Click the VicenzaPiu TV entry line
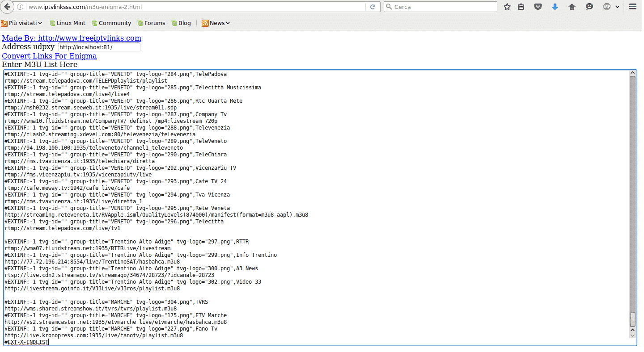Viewport: 644px width, 352px height. pos(120,168)
